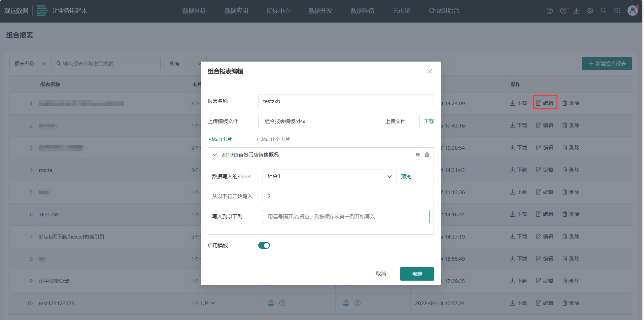
Task: Click the monitor icon in the header
Action: [549, 10]
